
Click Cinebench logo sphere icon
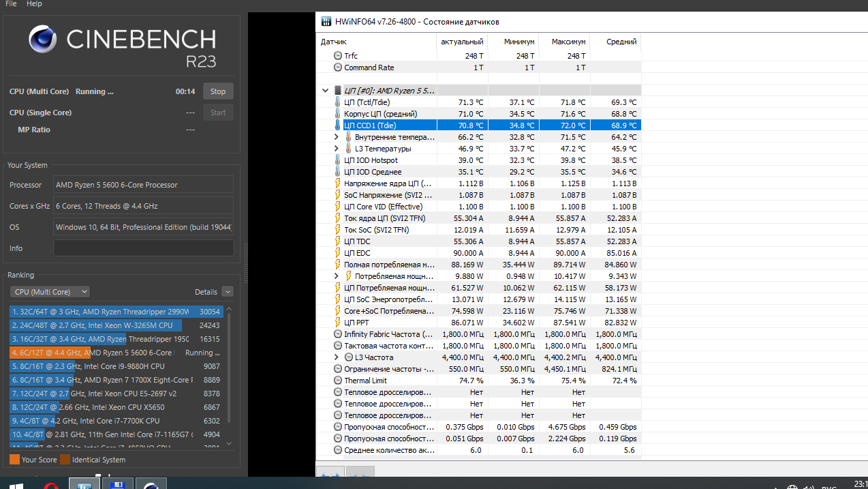43,39
